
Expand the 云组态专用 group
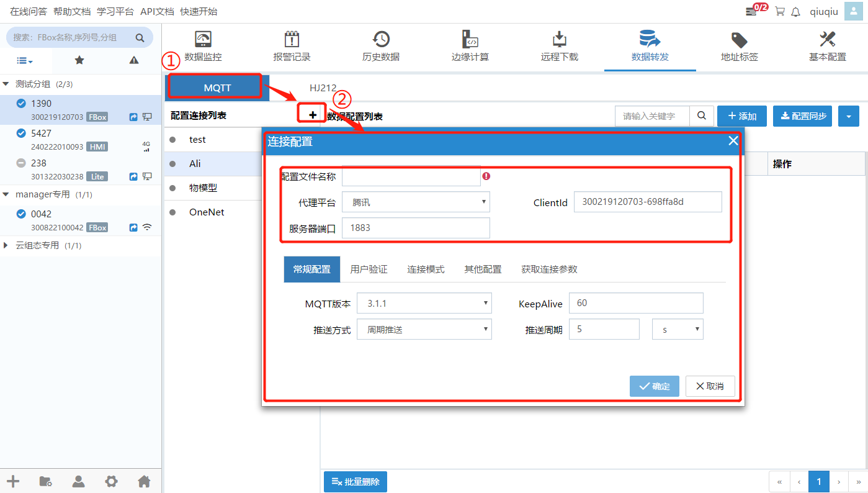[x=6, y=246]
